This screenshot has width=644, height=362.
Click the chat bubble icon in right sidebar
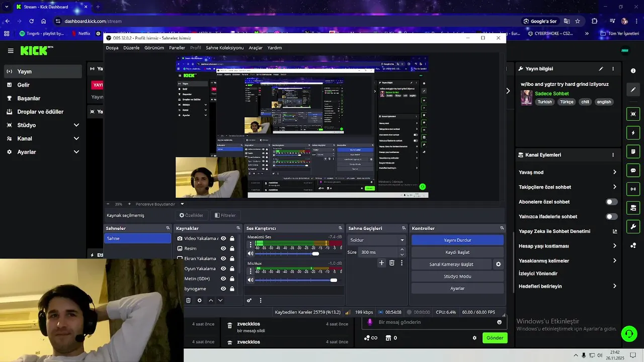coord(633,170)
